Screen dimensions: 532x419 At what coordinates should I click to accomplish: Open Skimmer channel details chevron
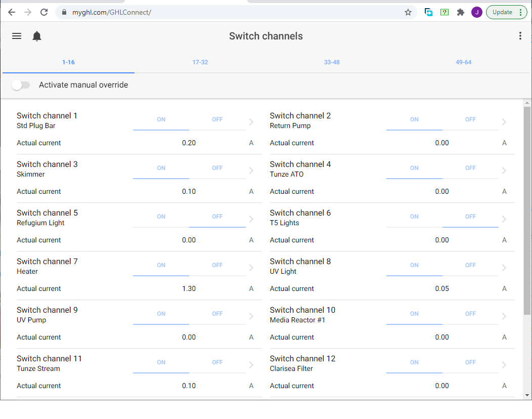tap(251, 171)
